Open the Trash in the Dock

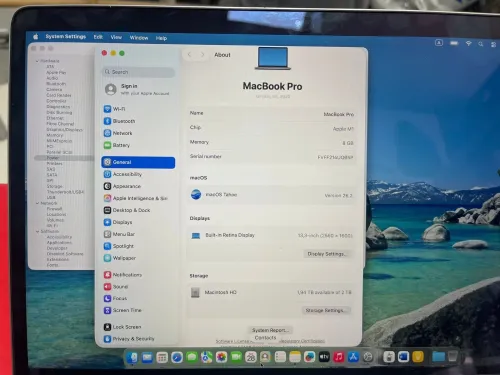point(453,357)
